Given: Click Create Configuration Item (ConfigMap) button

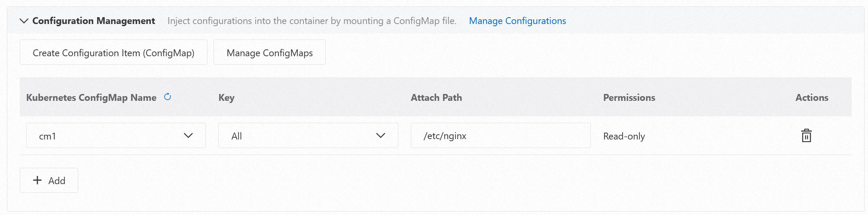Looking at the screenshot, I should click(x=113, y=52).
